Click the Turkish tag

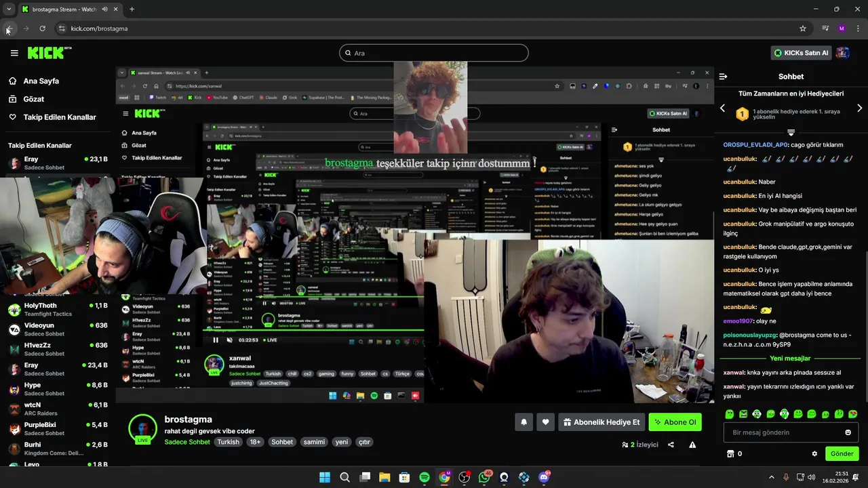(228, 442)
